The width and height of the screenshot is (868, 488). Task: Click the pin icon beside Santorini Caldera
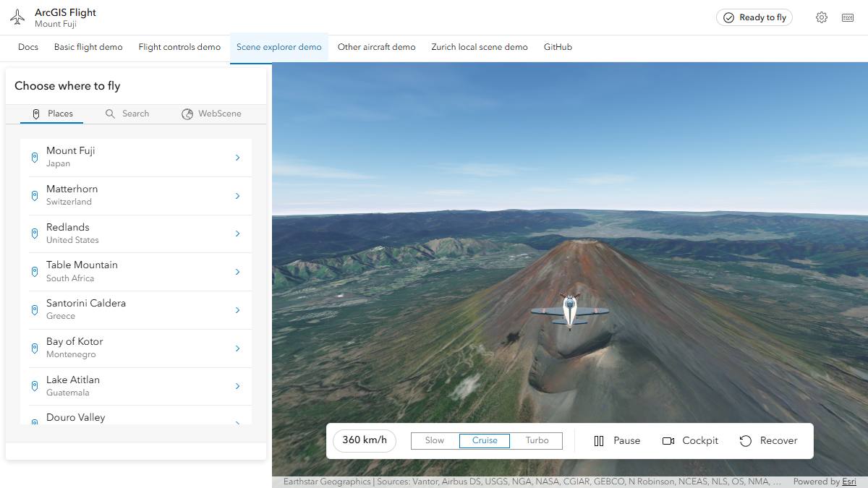click(34, 310)
